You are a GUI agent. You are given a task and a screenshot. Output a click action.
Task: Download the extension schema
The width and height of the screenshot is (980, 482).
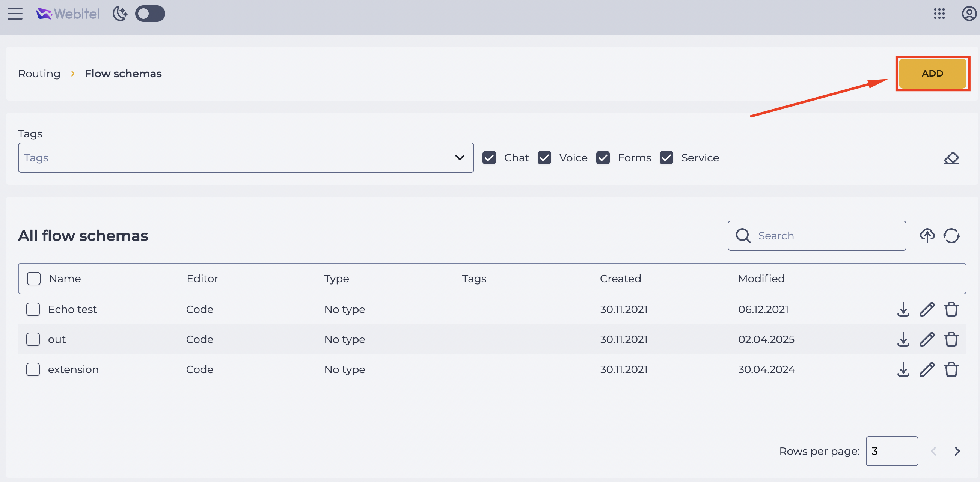(x=903, y=369)
